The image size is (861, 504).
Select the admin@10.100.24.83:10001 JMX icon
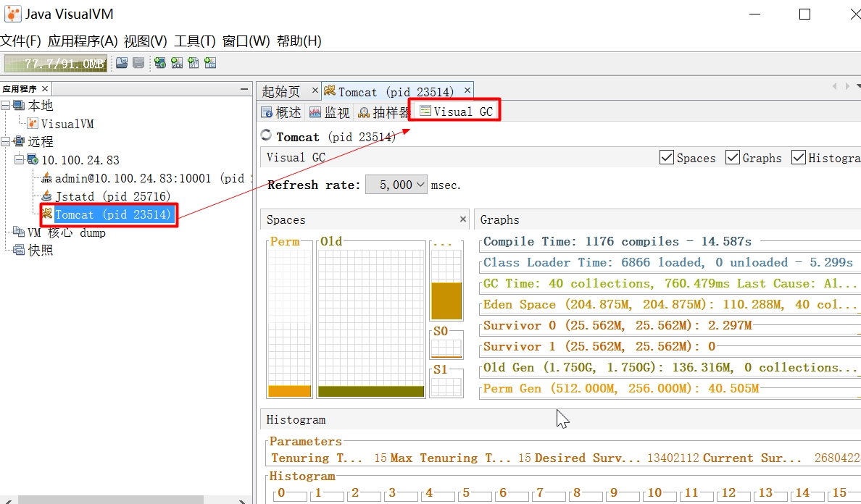click(46, 178)
